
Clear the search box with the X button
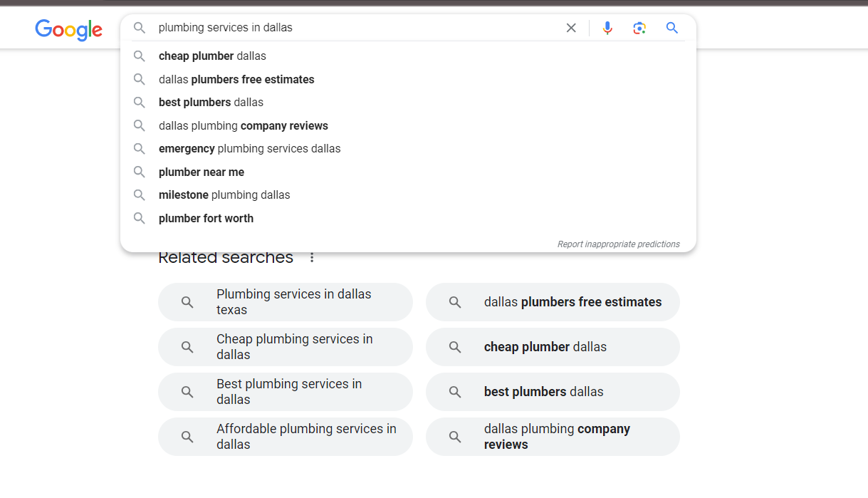[571, 28]
